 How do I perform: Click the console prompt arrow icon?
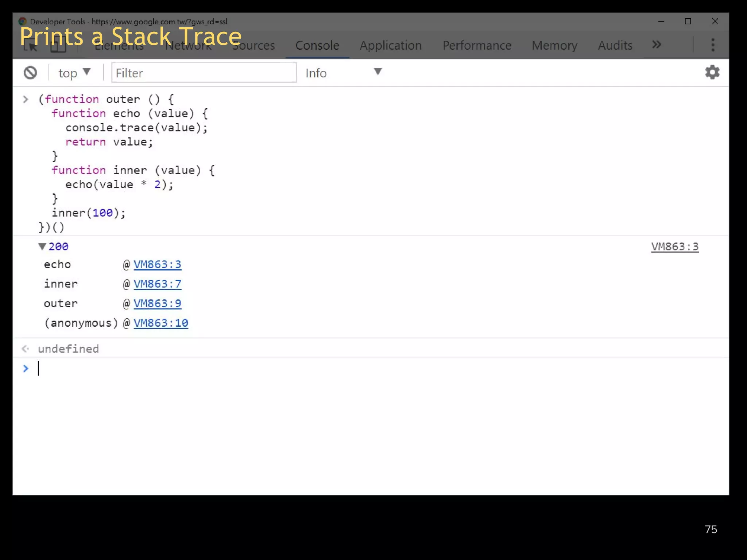[26, 369]
